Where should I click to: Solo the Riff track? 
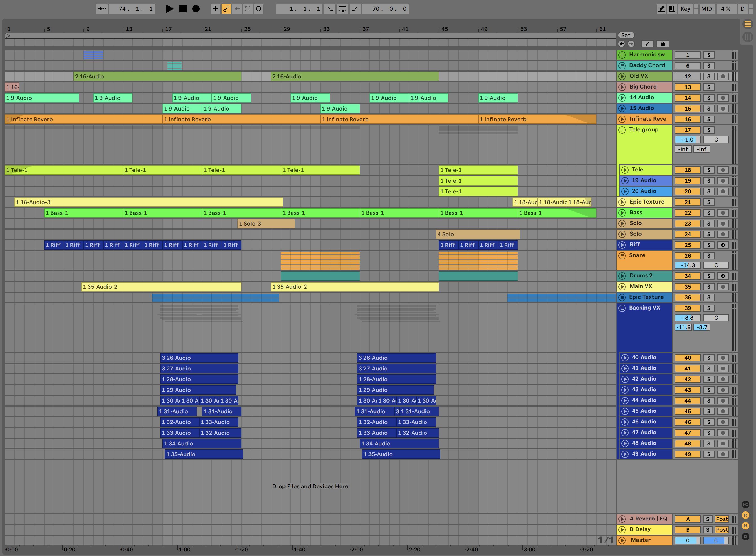(x=709, y=245)
